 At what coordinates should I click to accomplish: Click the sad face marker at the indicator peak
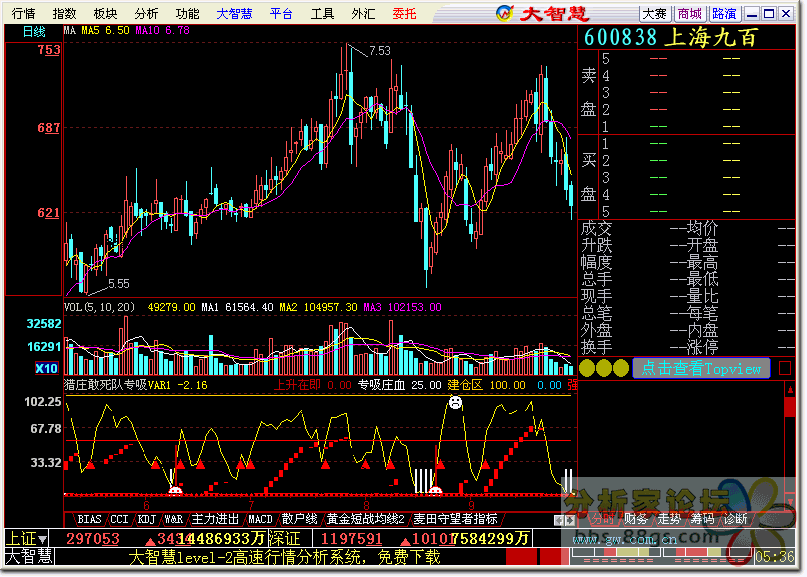click(x=455, y=402)
